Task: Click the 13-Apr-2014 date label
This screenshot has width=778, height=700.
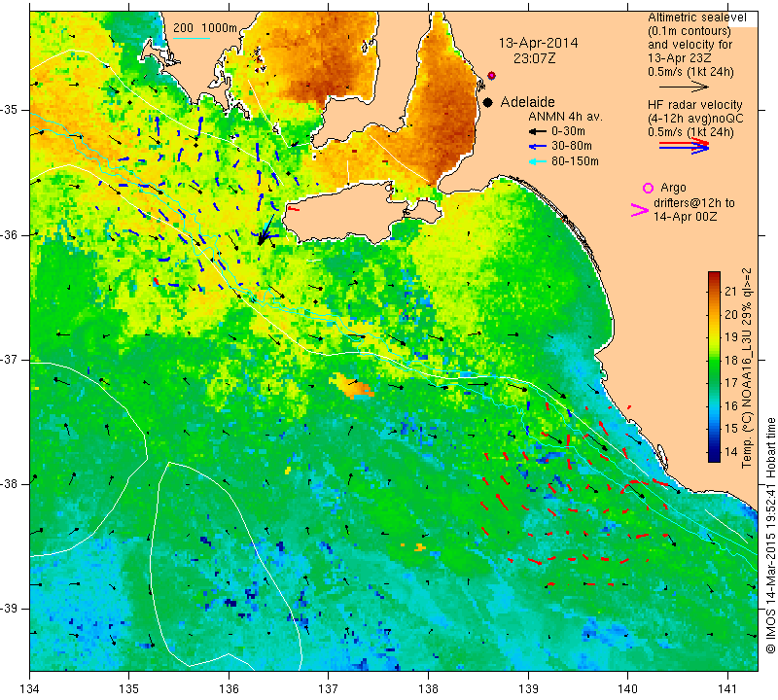Action: coord(538,43)
